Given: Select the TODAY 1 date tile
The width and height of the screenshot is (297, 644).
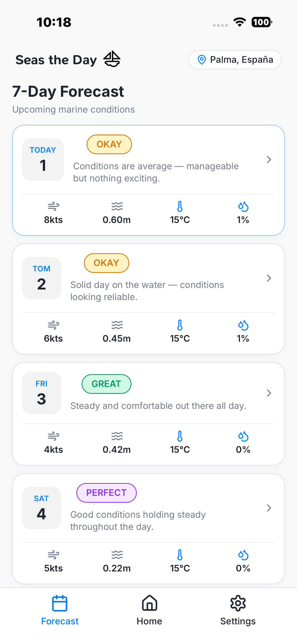Looking at the screenshot, I should point(43,159).
